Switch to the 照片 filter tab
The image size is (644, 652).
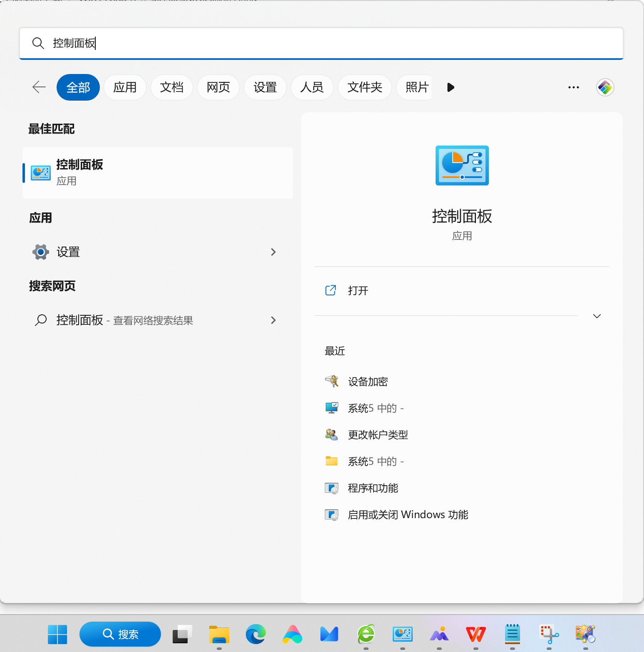415,87
